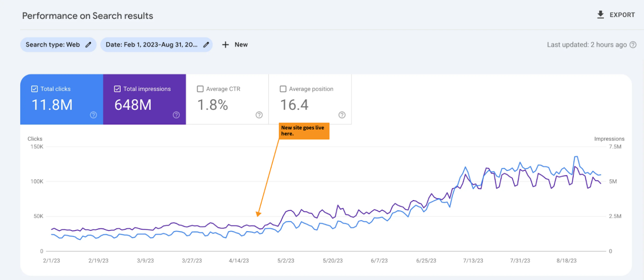
Task: Enable the Average position checkbox
Action: click(283, 89)
